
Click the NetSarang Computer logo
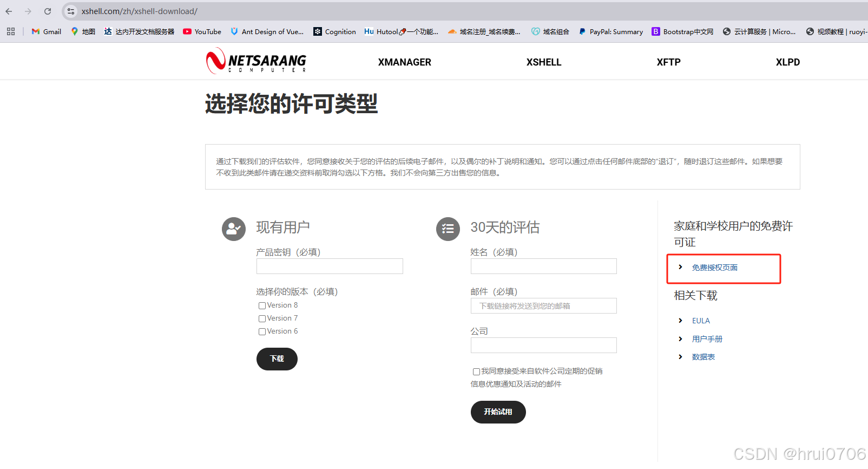pyautogui.click(x=256, y=61)
